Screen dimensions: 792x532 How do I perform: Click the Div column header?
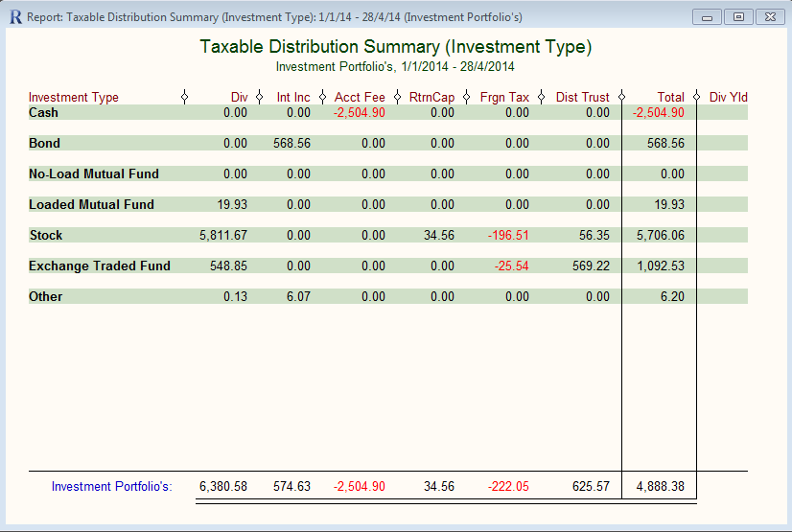240,97
